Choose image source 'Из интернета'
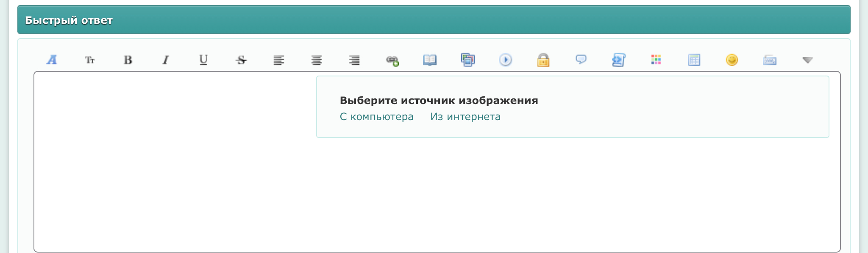The image size is (868, 253). tap(465, 117)
